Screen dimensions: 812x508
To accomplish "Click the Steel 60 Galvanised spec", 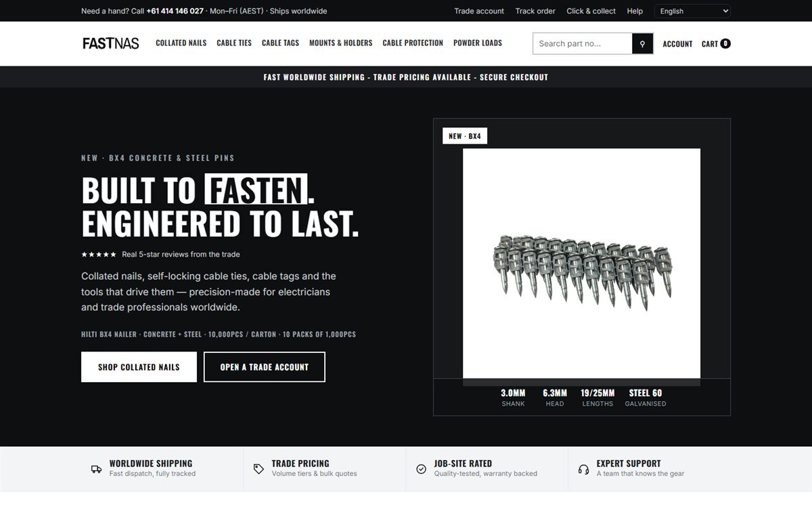I will point(646,398).
